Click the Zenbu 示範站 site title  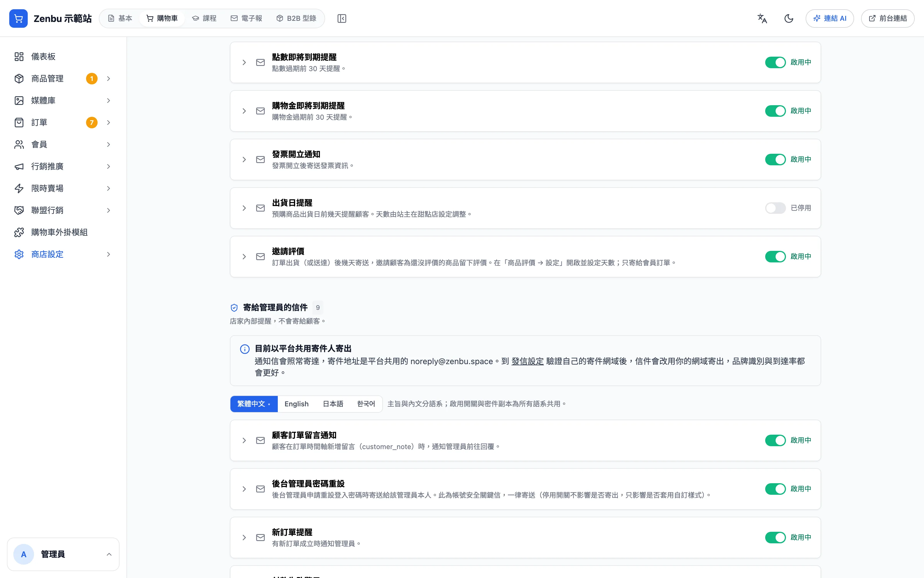[63, 18]
